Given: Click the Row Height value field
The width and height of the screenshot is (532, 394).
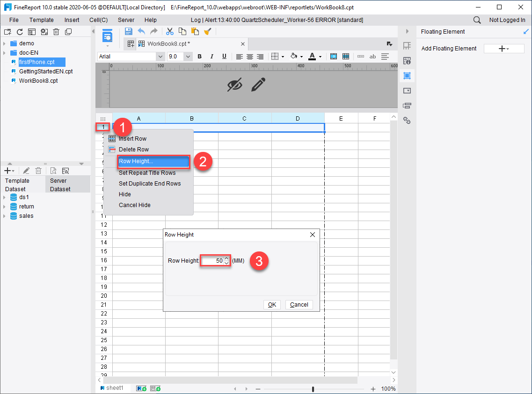Looking at the screenshot, I should [x=212, y=261].
